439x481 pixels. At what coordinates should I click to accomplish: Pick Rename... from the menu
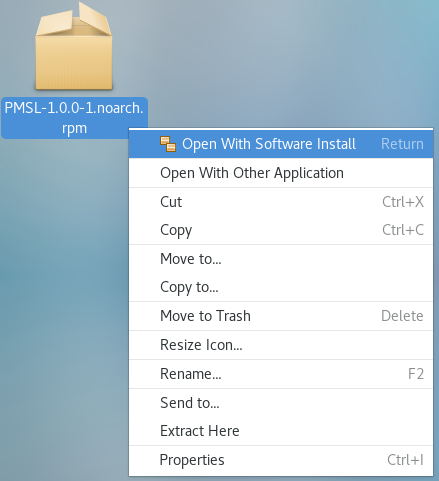(x=281, y=374)
